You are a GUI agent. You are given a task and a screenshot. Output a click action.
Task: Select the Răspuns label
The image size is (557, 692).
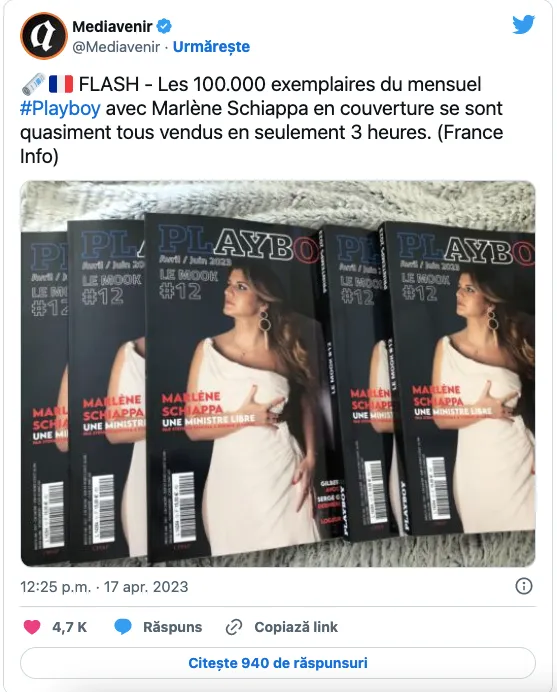coord(173,627)
